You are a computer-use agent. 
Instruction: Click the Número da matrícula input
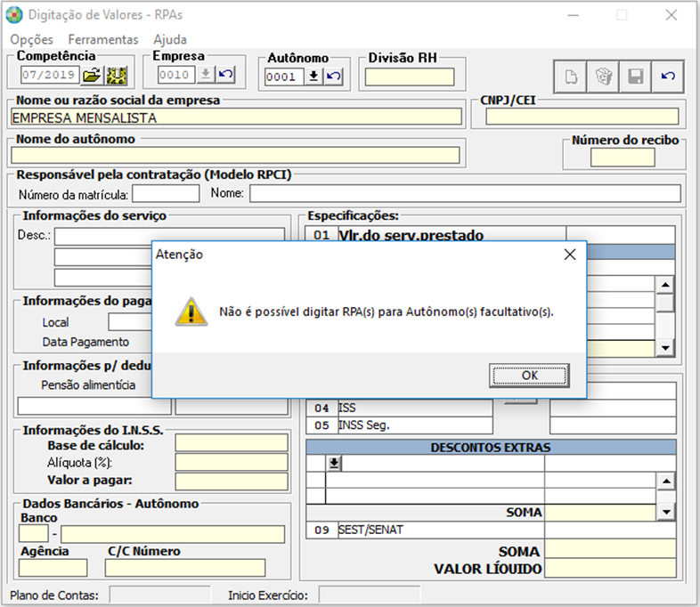tap(166, 193)
